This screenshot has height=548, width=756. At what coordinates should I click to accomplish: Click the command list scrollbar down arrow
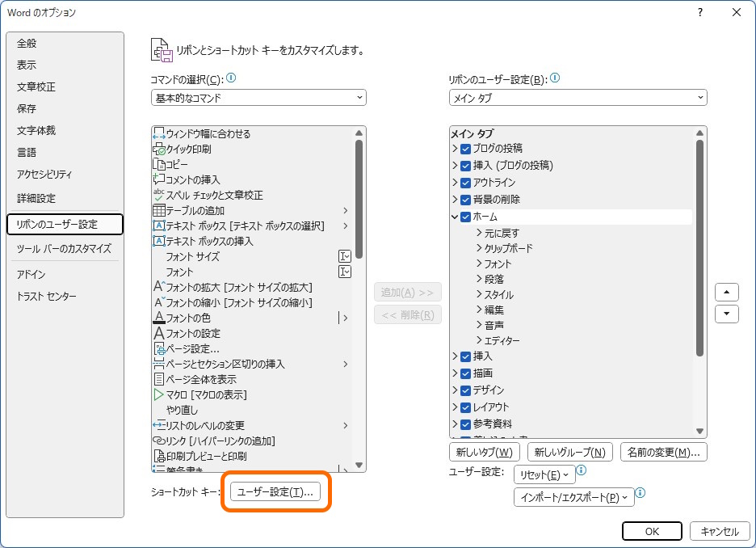[x=359, y=464]
